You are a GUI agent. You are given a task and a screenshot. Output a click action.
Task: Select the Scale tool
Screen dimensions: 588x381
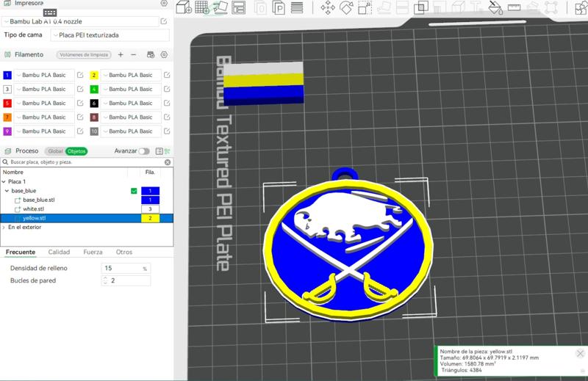pos(365,7)
